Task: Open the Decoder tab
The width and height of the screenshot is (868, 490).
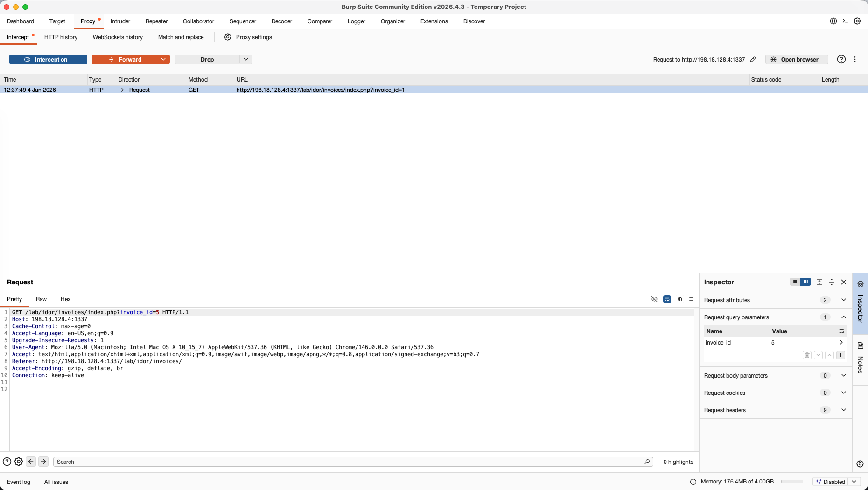Action: coord(281,21)
